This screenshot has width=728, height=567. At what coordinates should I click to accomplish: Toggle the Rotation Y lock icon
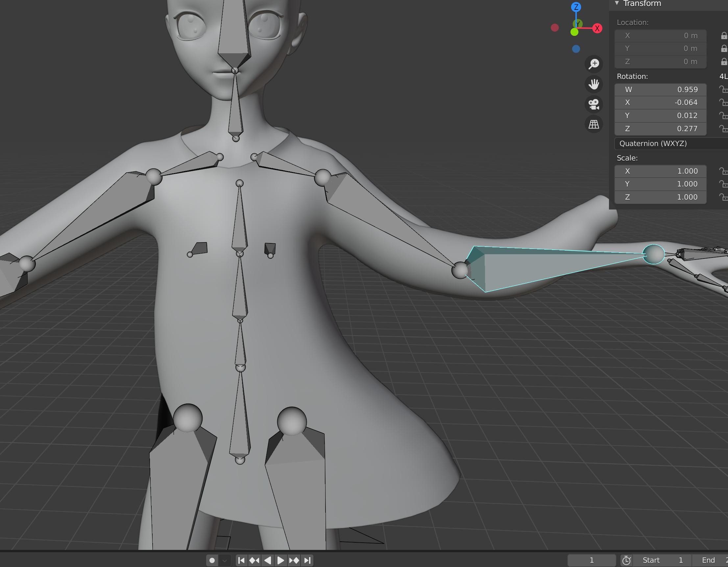click(x=723, y=115)
